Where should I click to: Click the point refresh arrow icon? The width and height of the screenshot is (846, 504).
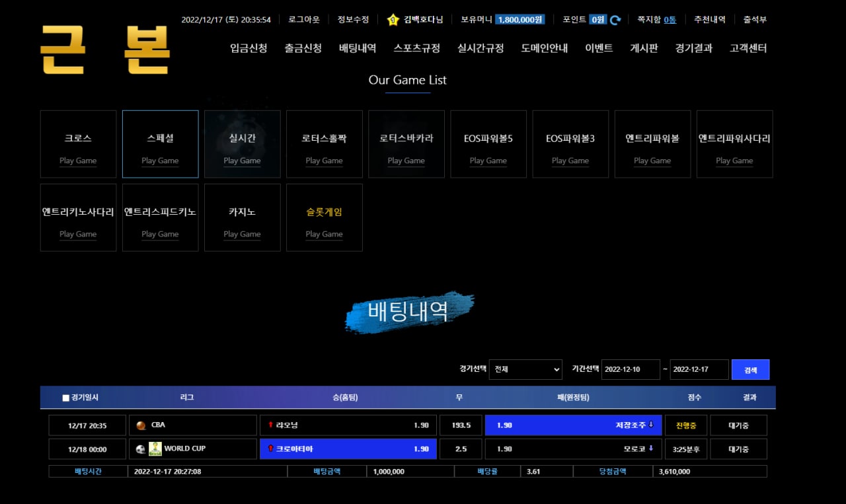tap(615, 20)
